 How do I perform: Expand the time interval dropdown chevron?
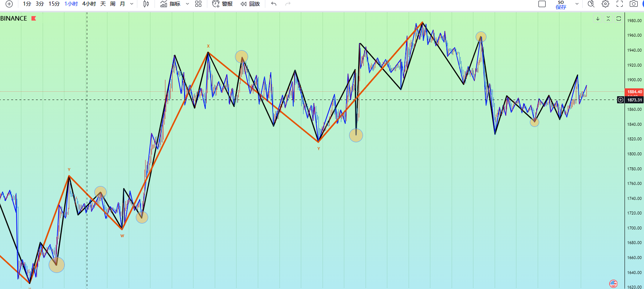[x=132, y=4]
